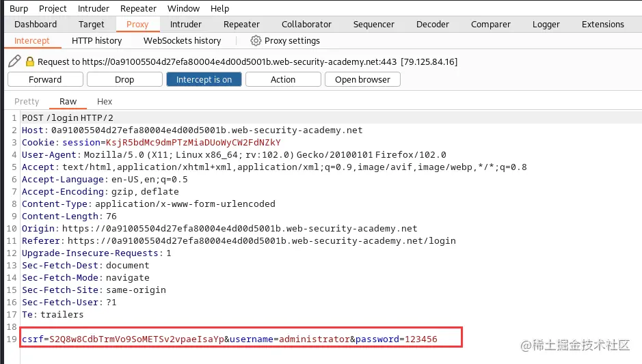Click the Proxy settings gear icon

[256, 40]
